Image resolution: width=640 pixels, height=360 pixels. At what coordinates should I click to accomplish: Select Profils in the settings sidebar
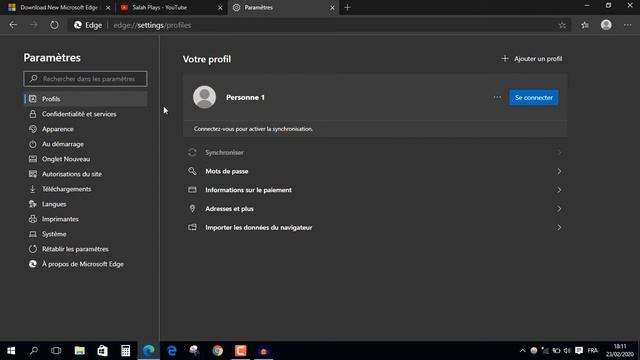(x=85, y=99)
